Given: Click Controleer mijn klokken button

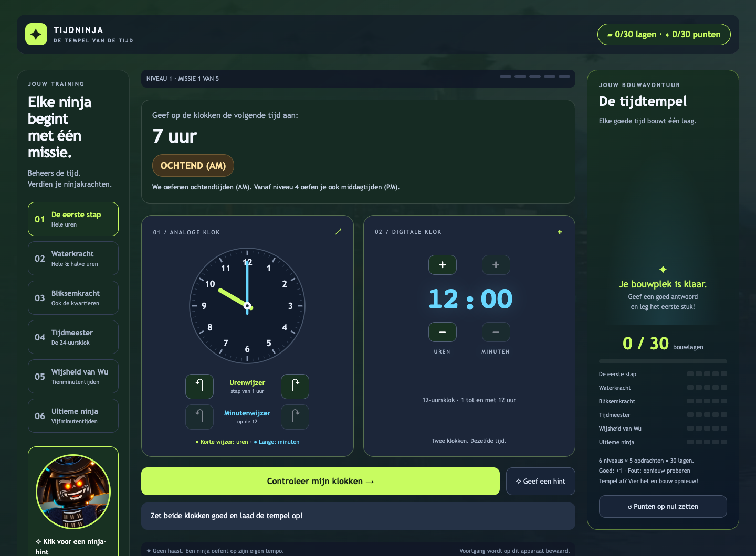Looking at the screenshot, I should tap(320, 482).
